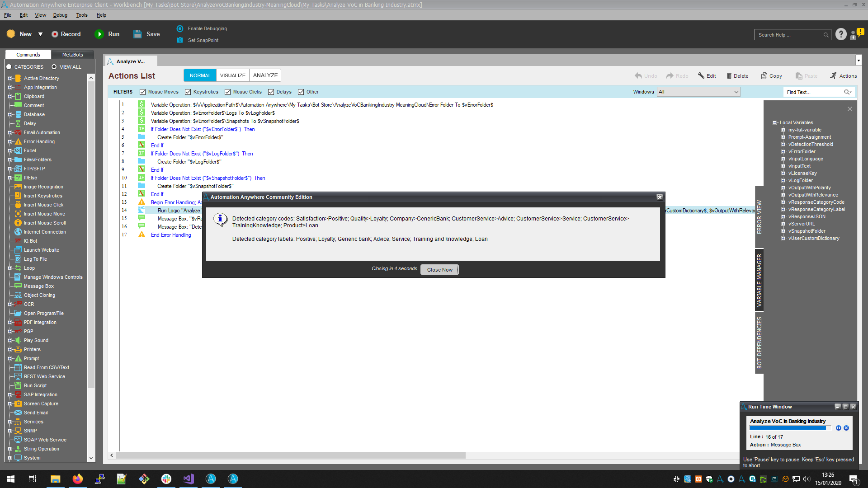The image size is (868, 488).
Task: Open Firefox from the taskbar
Action: [x=78, y=479]
